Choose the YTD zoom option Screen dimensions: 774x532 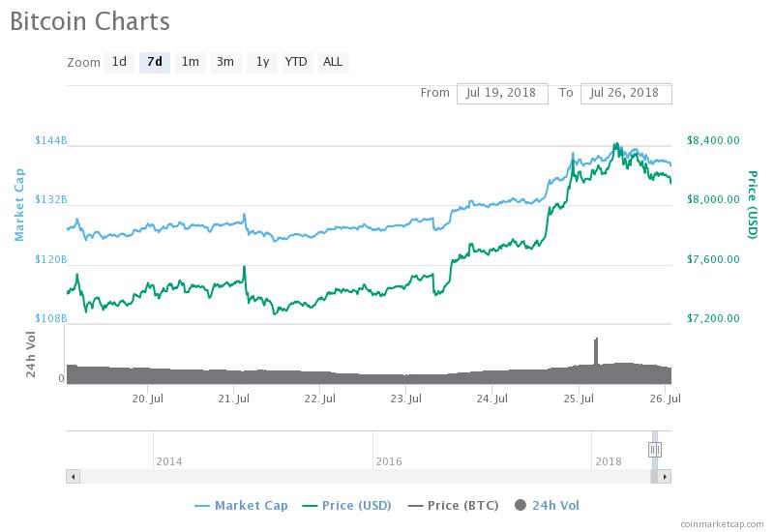click(x=297, y=62)
